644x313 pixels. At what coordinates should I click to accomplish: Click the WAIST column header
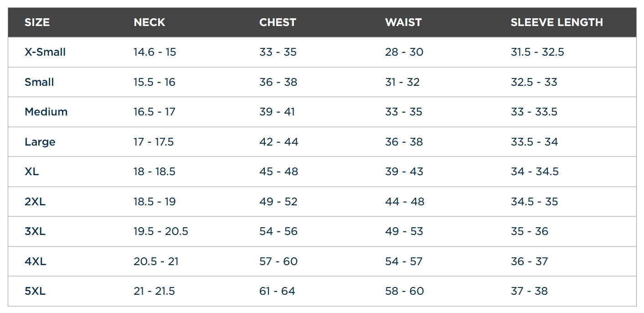(x=403, y=22)
